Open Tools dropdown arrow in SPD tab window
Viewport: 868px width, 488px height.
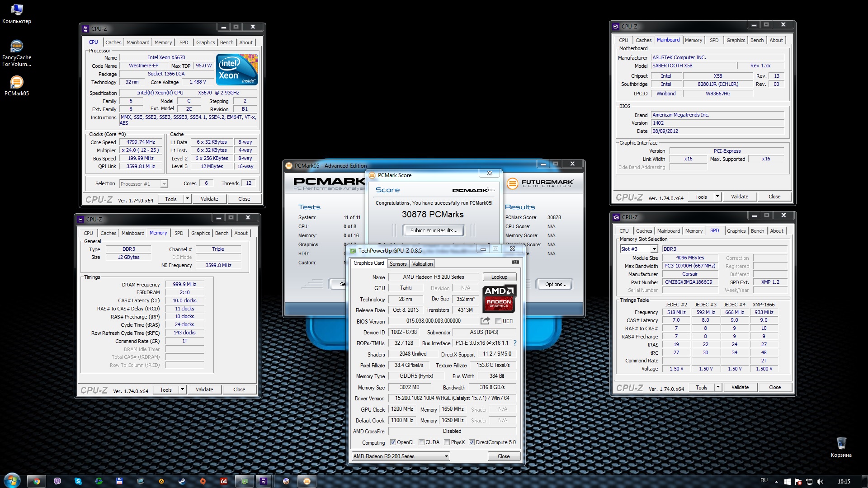click(718, 387)
